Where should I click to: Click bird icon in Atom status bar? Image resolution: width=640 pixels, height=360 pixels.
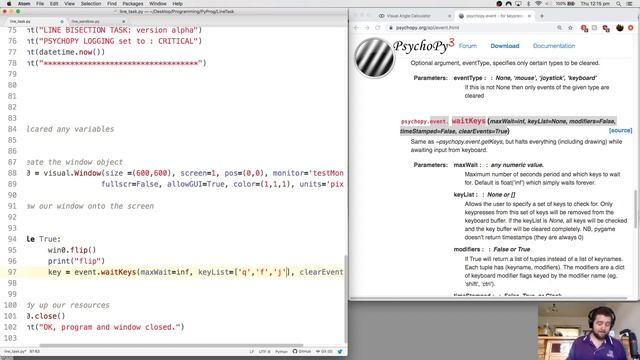pyautogui.click(x=340, y=351)
